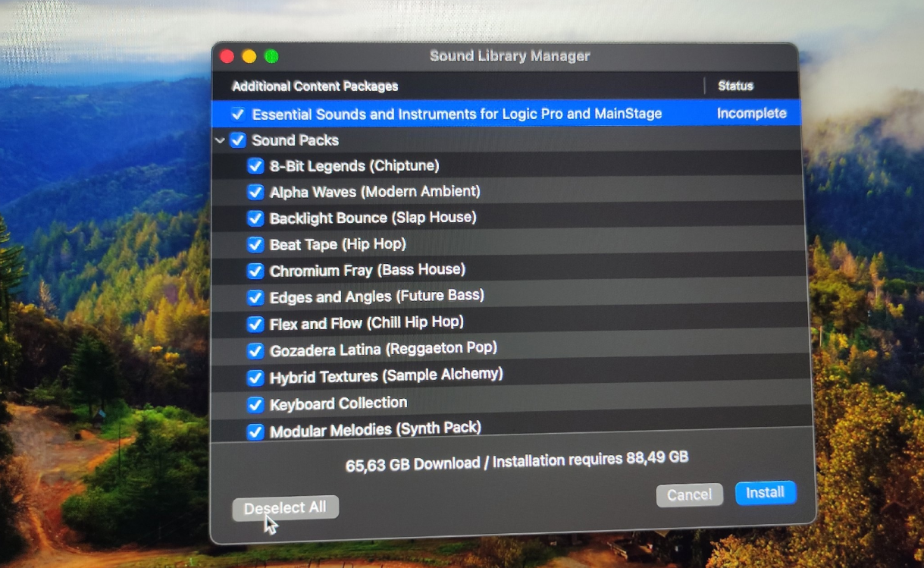Uncheck Modular Melodies (Synth Pack) checkbox
Screen dimensions: 924x568
point(255,432)
